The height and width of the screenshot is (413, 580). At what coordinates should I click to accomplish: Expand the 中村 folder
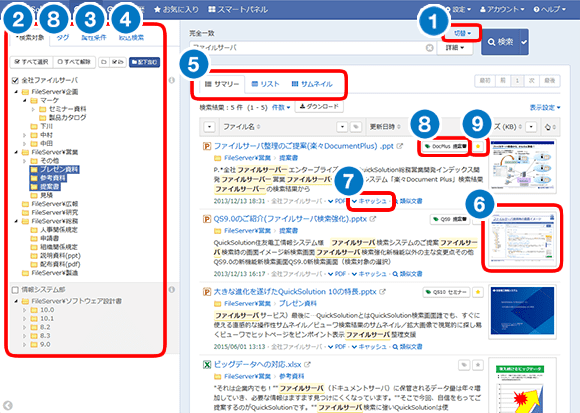pyautogui.click(x=24, y=135)
